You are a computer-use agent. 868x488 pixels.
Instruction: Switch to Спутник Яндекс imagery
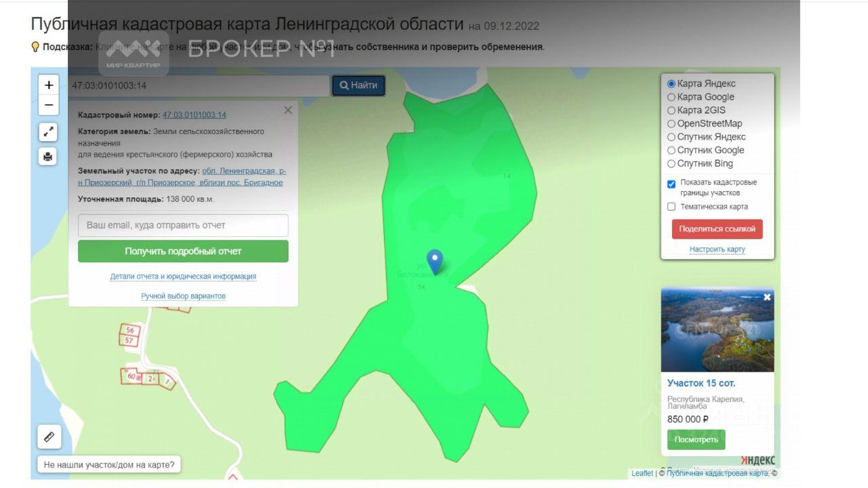click(x=671, y=137)
